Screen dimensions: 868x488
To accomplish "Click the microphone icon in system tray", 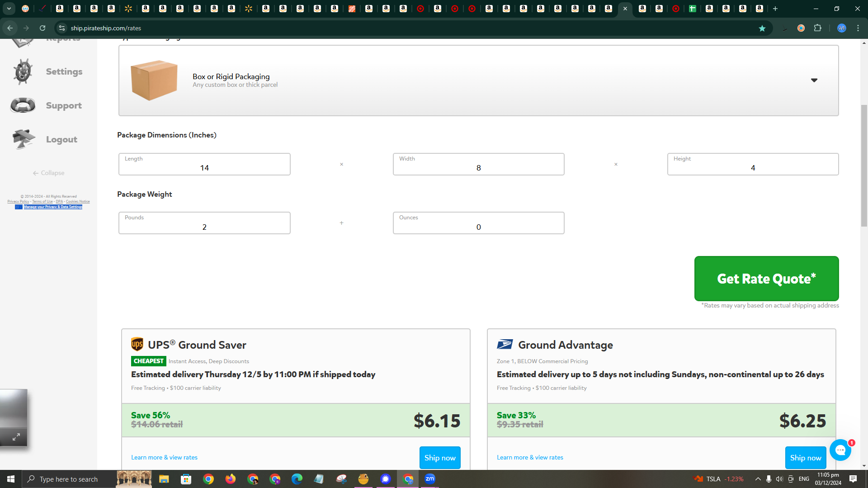I will [x=769, y=479].
